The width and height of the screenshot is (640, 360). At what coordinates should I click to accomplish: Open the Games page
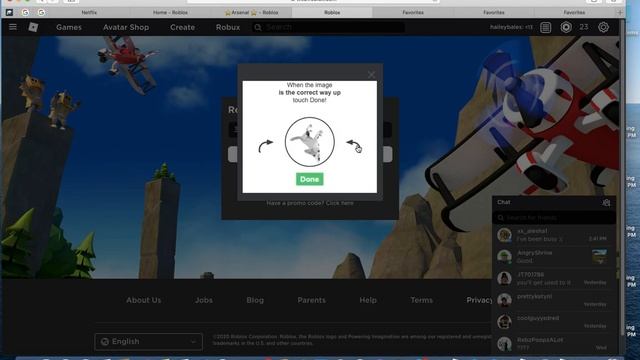coord(69,27)
